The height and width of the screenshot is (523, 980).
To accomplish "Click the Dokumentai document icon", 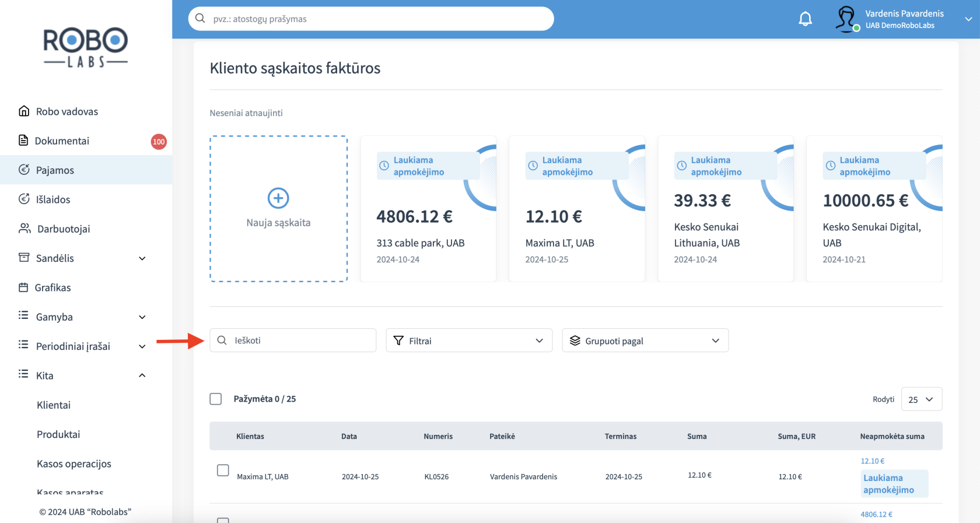I will point(23,140).
